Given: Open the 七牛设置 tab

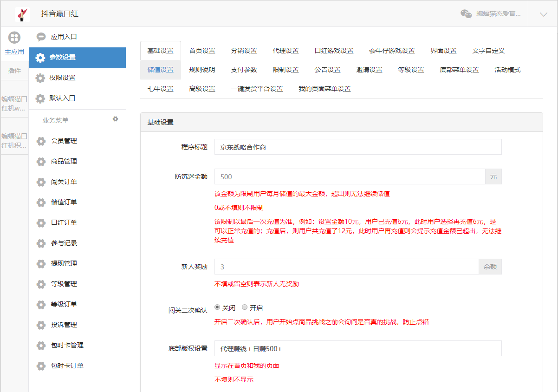Looking at the screenshot, I should click(160, 89).
